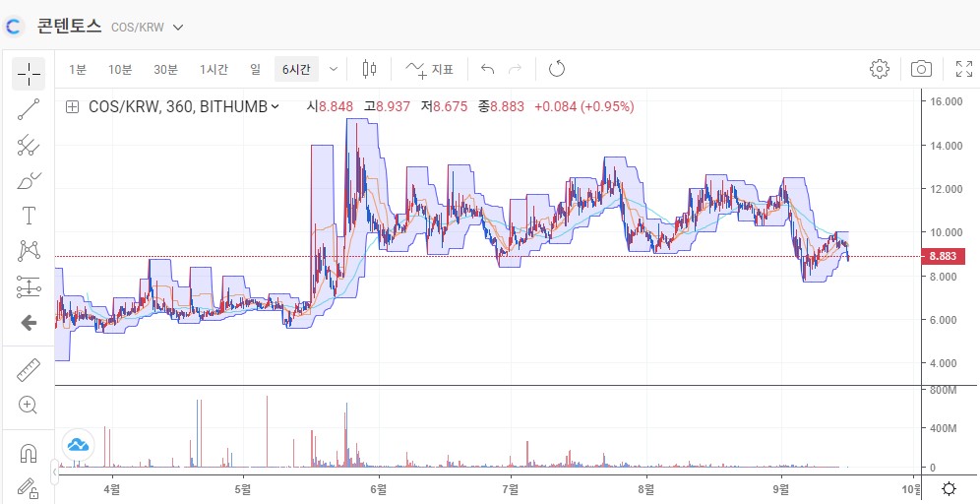Viewport: 980px width, 504px height.
Task: Click the back arrow tool icon
Action: [29, 323]
